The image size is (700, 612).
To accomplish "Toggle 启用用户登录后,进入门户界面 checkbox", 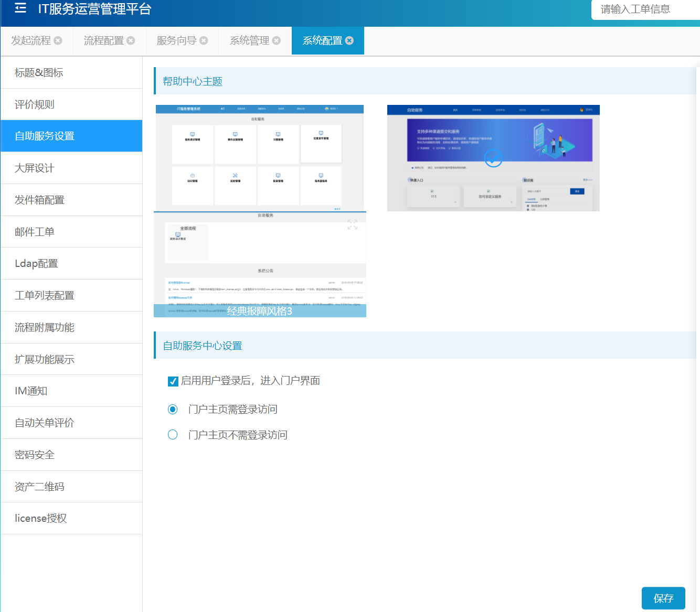I will pos(173,381).
